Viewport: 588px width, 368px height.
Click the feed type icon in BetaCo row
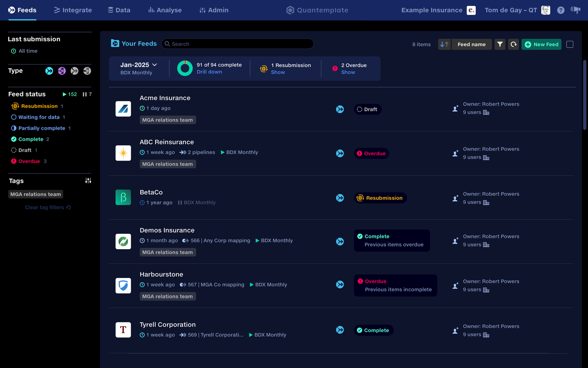(x=340, y=198)
